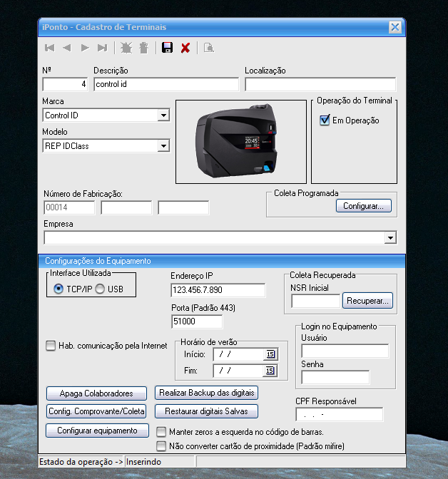Screen dimensions: 448x479
Task: Click Realizar Backup das digitais
Action: (x=206, y=393)
